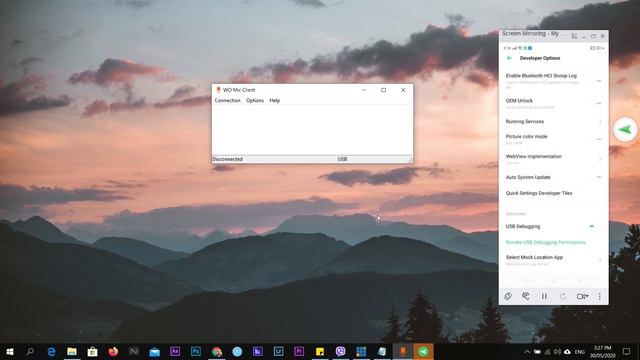Open Sticky Notes from taskbar

[320, 351]
